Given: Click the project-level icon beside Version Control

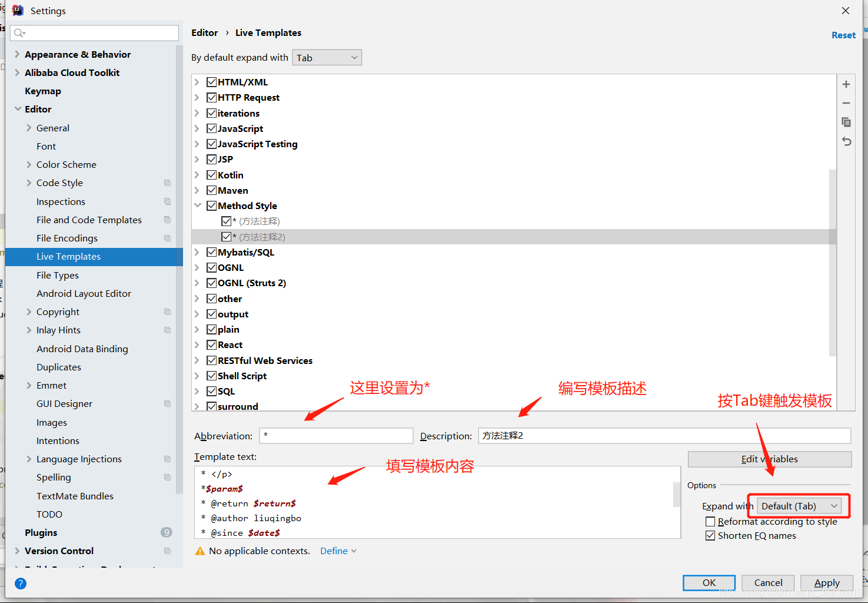Looking at the screenshot, I should point(167,551).
